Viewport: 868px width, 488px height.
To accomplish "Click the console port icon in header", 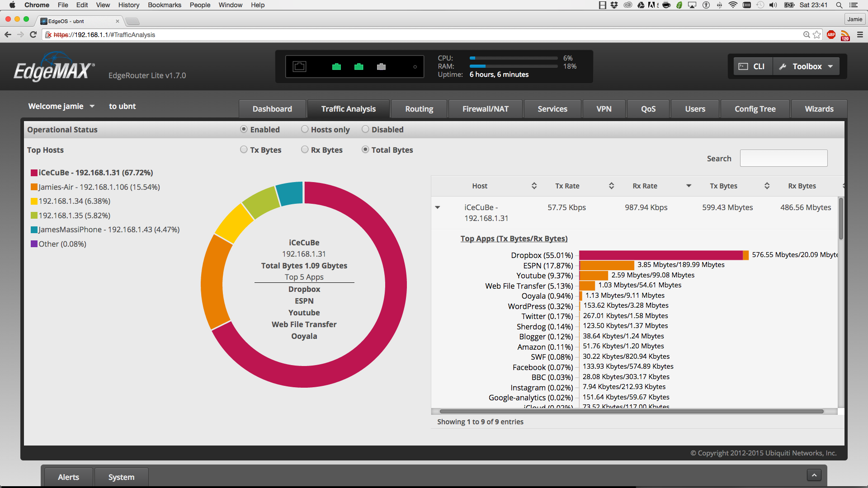I will 299,67.
